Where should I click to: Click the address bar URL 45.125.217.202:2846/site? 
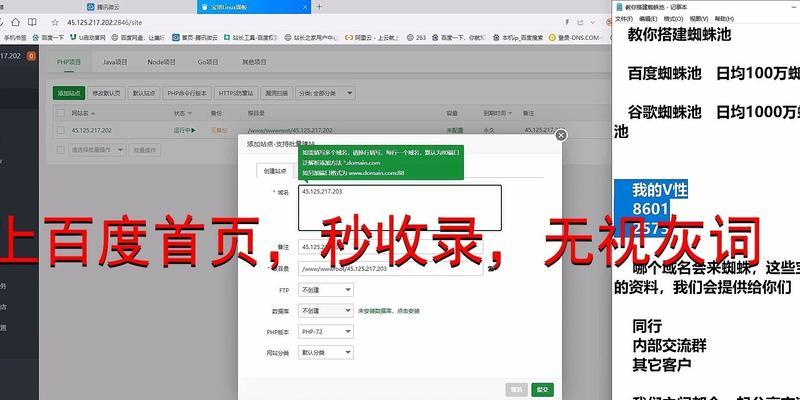point(105,22)
